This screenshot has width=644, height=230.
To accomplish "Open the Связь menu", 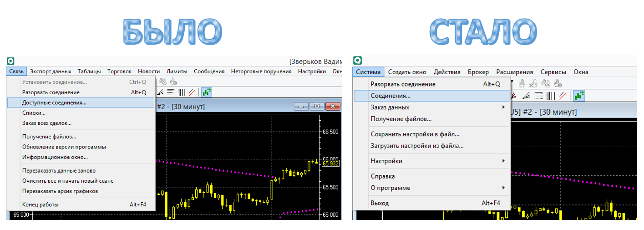I will pyautogui.click(x=17, y=72).
